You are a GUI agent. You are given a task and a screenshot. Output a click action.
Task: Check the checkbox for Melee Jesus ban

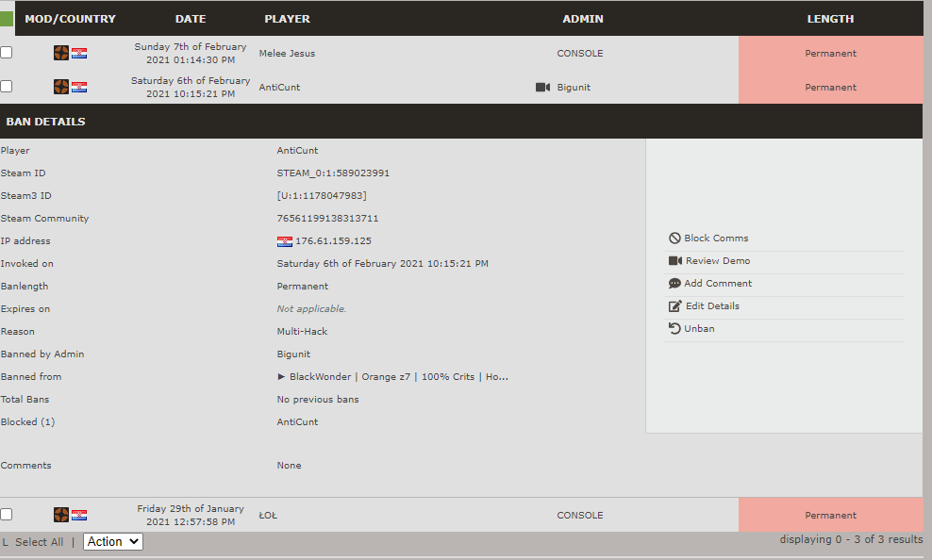(x=7, y=52)
